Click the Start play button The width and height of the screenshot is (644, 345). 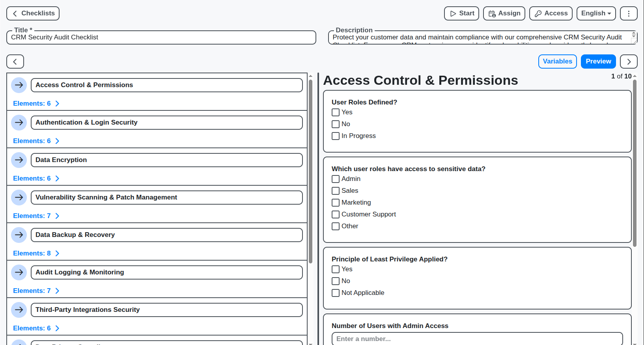[462, 13]
